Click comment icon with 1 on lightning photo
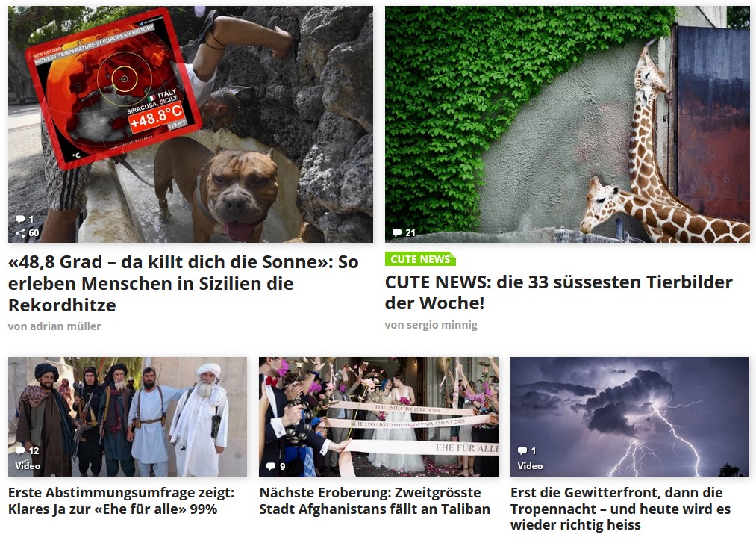The image size is (756, 546). (x=522, y=450)
